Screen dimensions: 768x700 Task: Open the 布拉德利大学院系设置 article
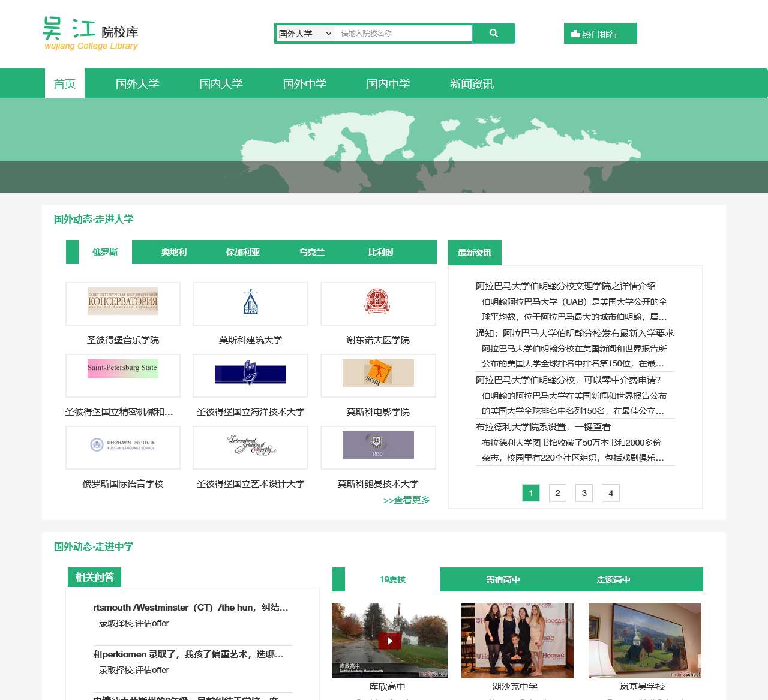pyautogui.click(x=543, y=427)
